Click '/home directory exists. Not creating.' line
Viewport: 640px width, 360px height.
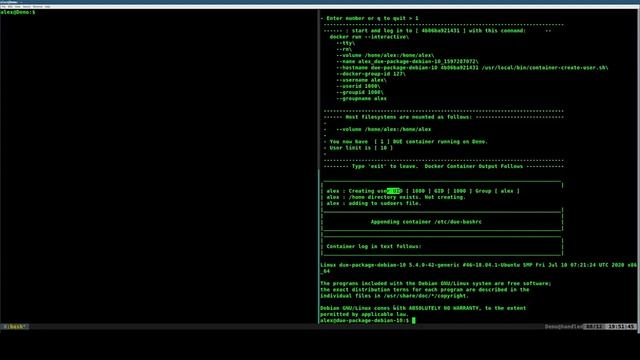click(x=407, y=197)
